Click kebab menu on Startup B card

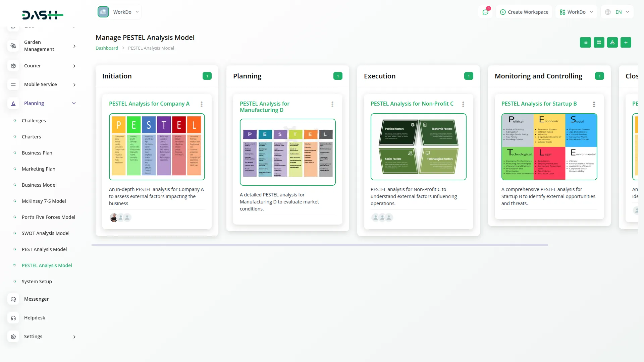[x=594, y=104]
